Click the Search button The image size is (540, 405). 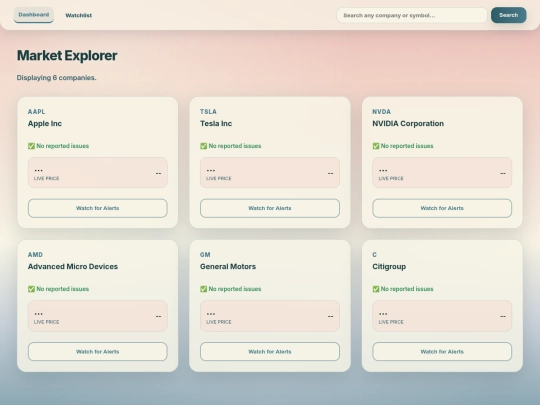(509, 15)
